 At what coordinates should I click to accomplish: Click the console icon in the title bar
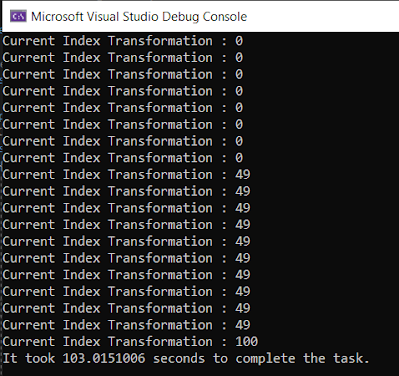tap(18, 16)
